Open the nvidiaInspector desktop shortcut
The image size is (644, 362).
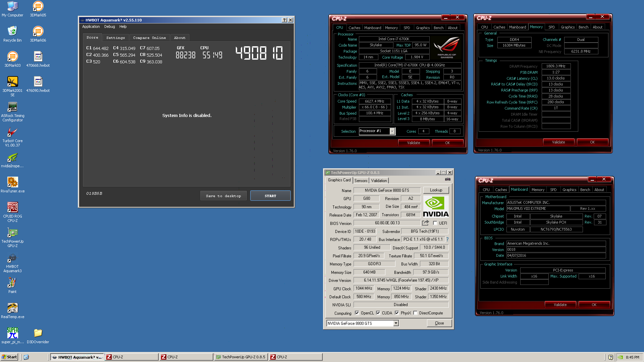pos(12,160)
